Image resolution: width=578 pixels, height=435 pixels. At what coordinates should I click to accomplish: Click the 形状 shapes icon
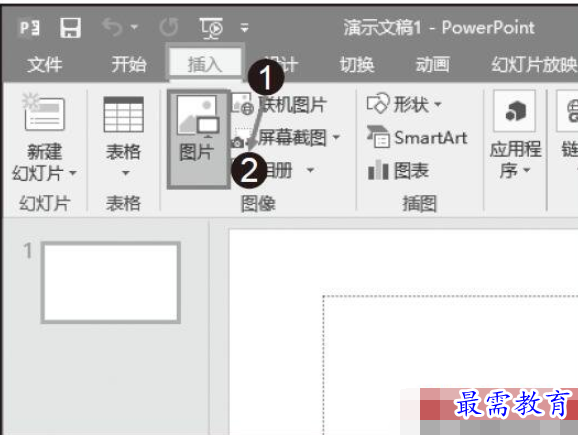tap(378, 103)
